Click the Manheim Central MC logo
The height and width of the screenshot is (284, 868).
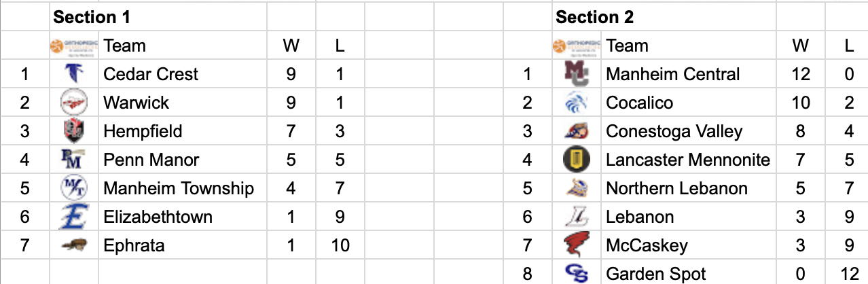coord(577,74)
